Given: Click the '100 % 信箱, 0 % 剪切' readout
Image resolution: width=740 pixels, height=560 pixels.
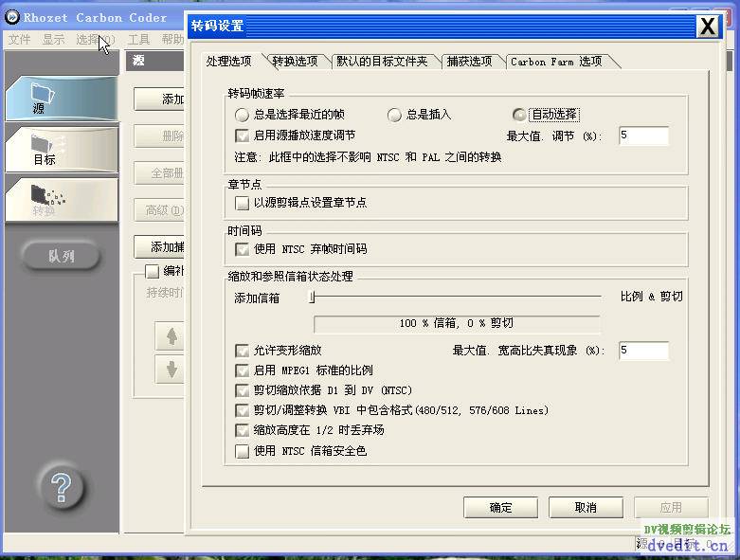Looking at the screenshot, I should click(x=457, y=324).
